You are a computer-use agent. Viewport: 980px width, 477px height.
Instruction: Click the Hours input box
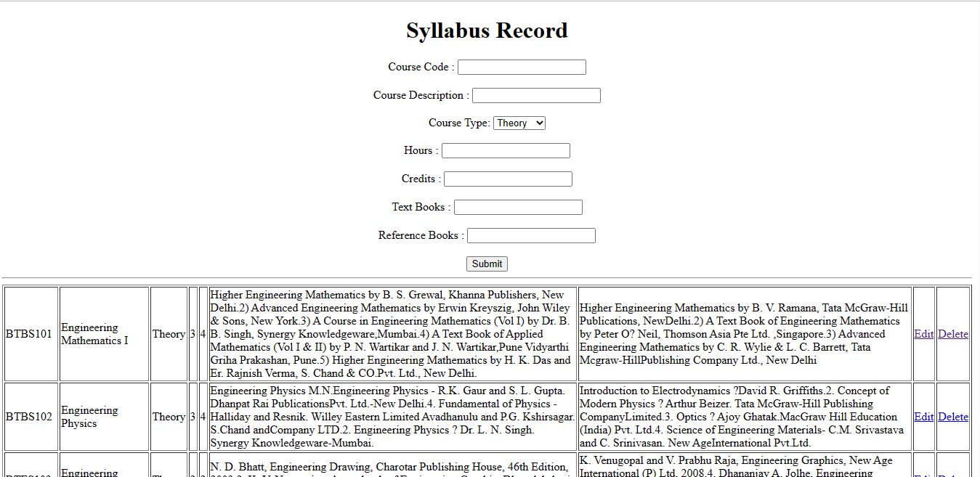(x=505, y=150)
